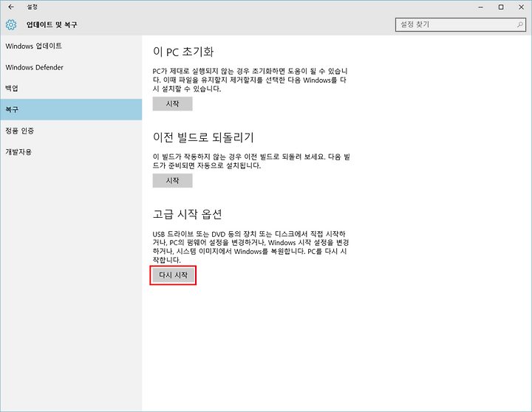The width and height of the screenshot is (532, 412).
Task: Click the back arrow in title bar
Action: click(x=11, y=7)
